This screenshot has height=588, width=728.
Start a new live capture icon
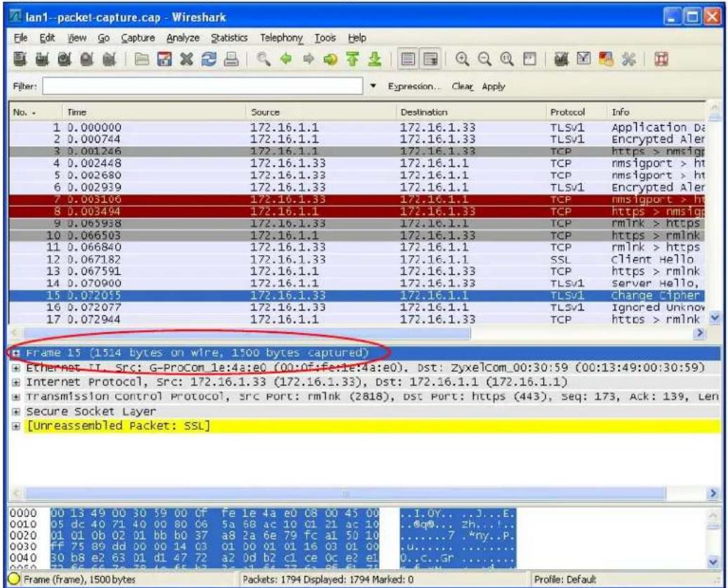(64, 59)
